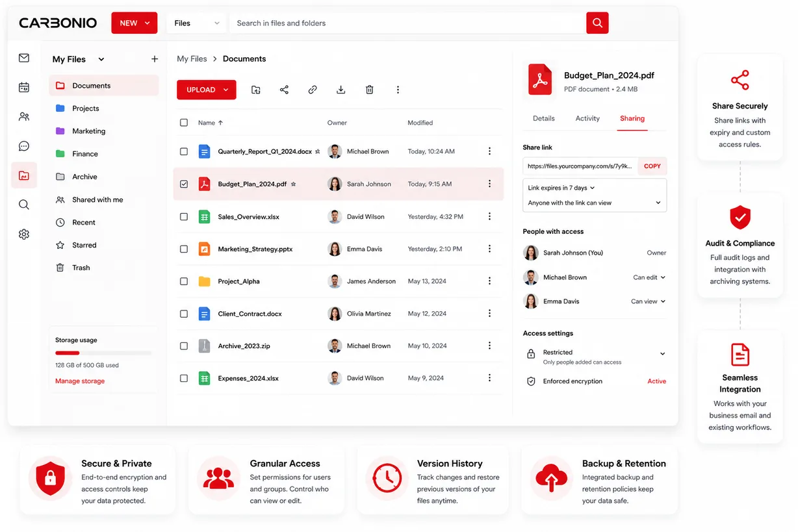Check the Sales_Overview.xlsx checkbox
The image size is (798, 532).
184,216
